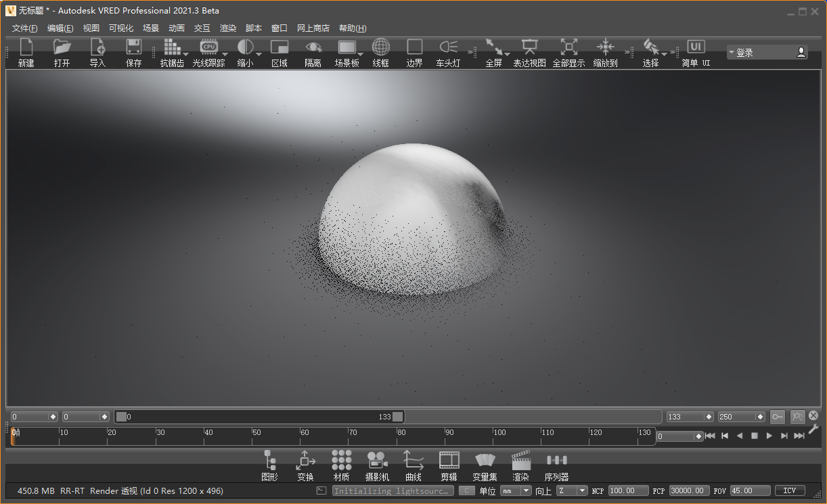Image resolution: width=827 pixels, height=504 pixels.
Task: Click the ICV button in status bar
Action: pos(789,491)
